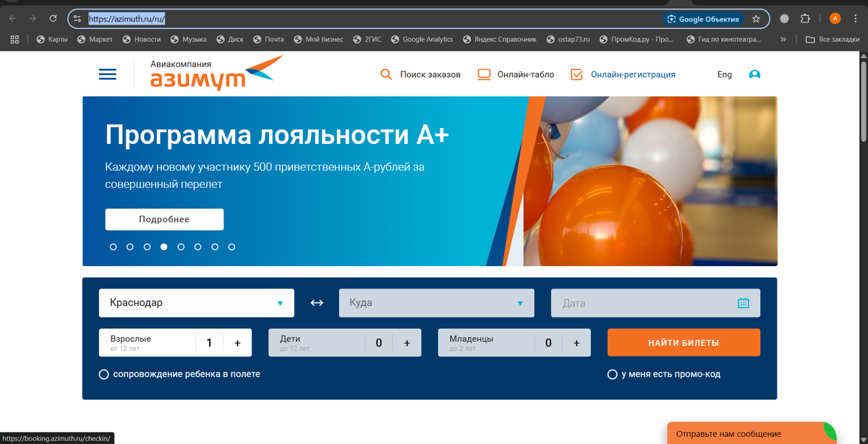Open the Краснодар departure city dropdown

197,303
